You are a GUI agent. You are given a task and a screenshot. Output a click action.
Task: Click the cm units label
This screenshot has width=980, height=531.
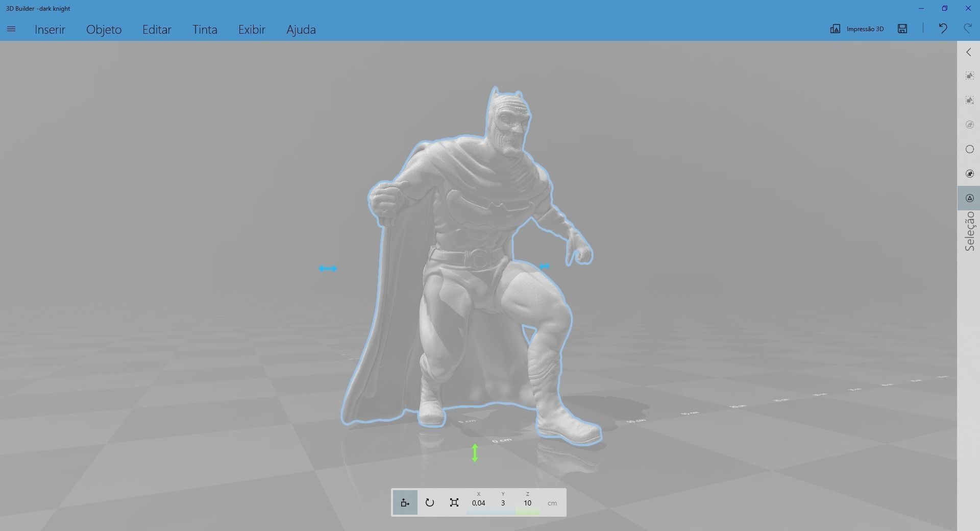coord(552,503)
